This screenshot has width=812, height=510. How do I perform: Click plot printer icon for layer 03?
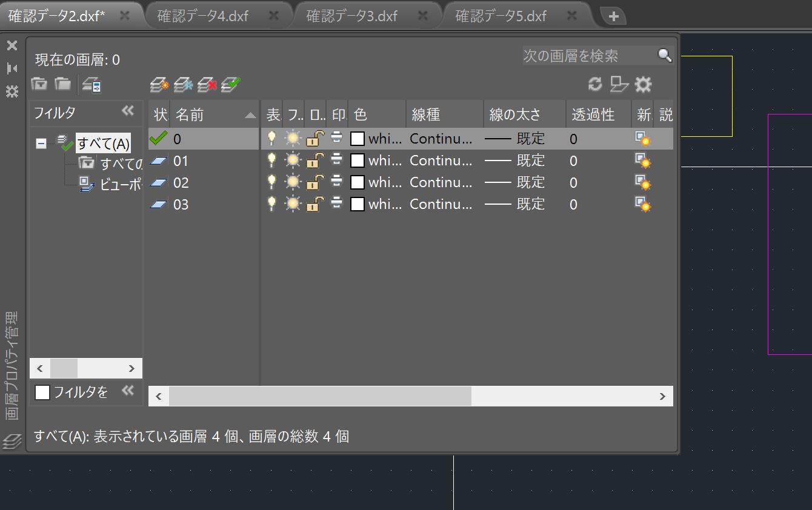pyautogui.click(x=337, y=204)
